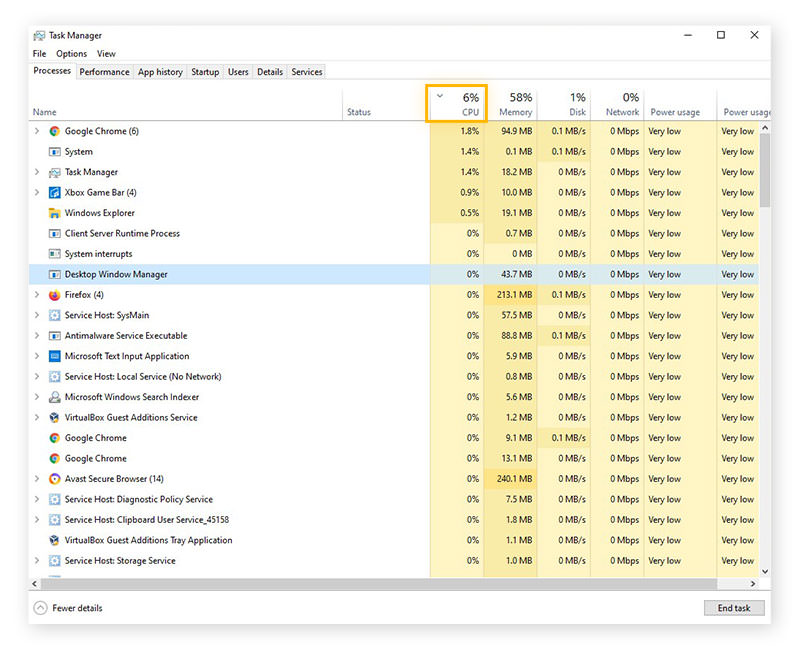Open the File menu
This screenshot has width=800, height=654.
[39, 54]
